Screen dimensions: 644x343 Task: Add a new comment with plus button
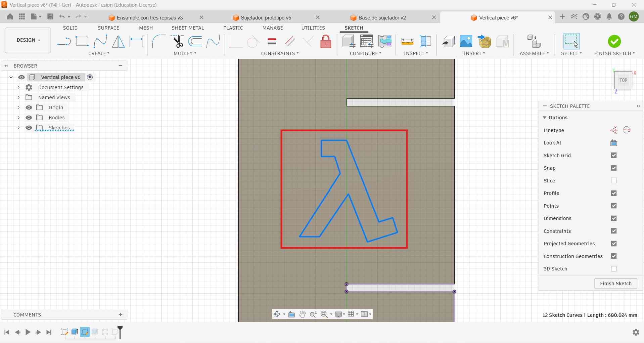coord(121,314)
